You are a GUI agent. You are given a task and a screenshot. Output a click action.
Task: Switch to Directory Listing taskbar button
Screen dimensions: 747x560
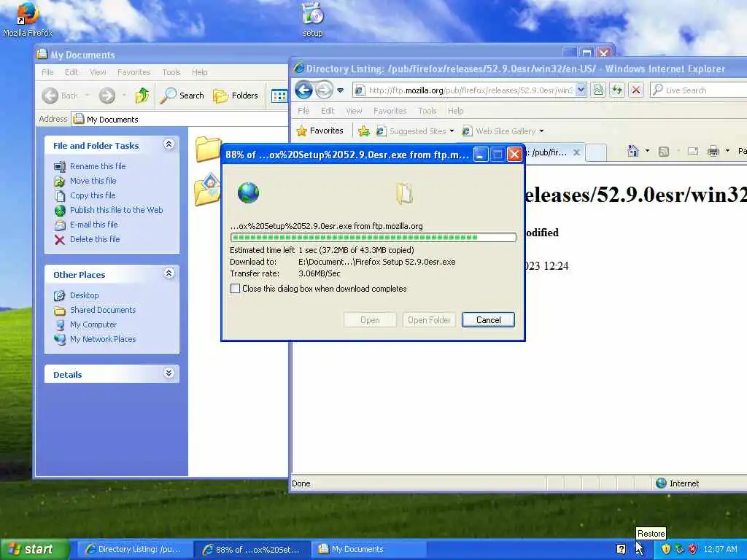(133, 549)
